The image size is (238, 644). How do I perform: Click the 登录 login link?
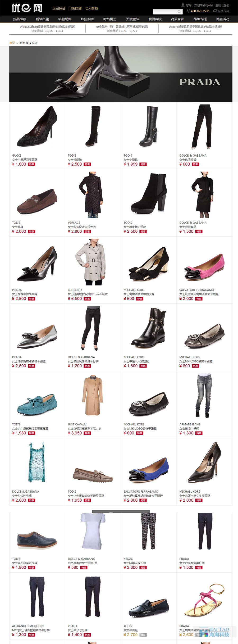point(226,5)
